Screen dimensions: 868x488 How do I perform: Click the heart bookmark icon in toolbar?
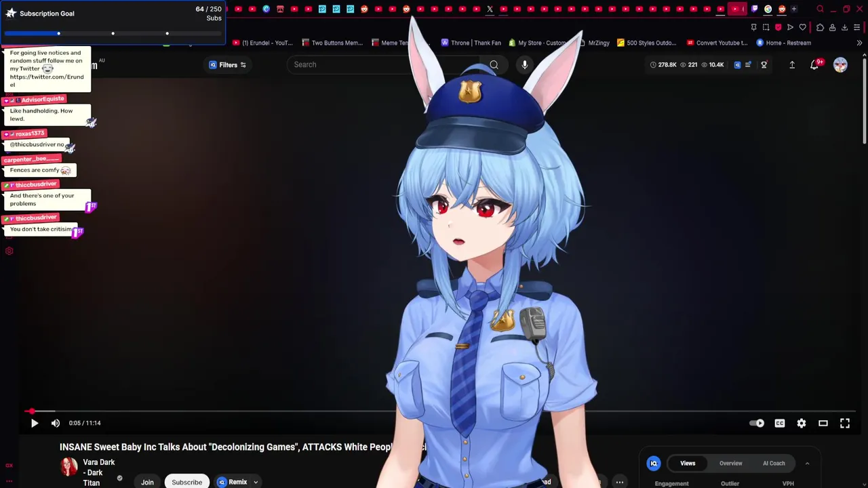803,27
